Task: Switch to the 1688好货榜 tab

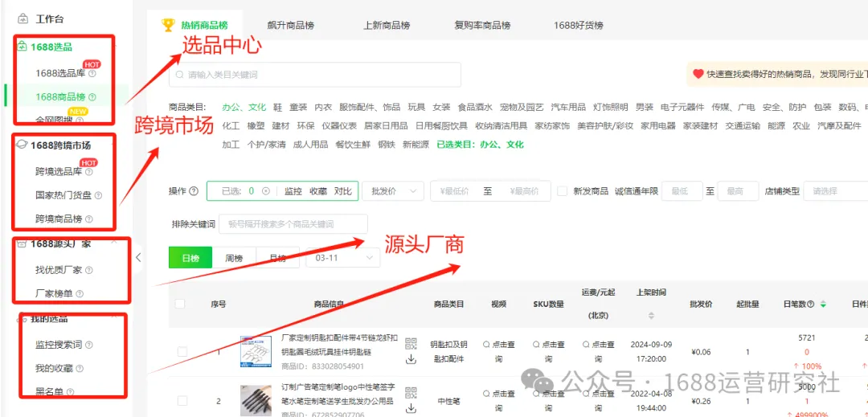Action: point(579,26)
